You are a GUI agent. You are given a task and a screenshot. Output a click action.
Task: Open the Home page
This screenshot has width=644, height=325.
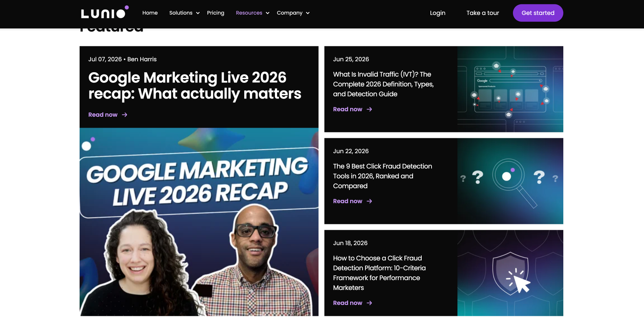coord(150,13)
